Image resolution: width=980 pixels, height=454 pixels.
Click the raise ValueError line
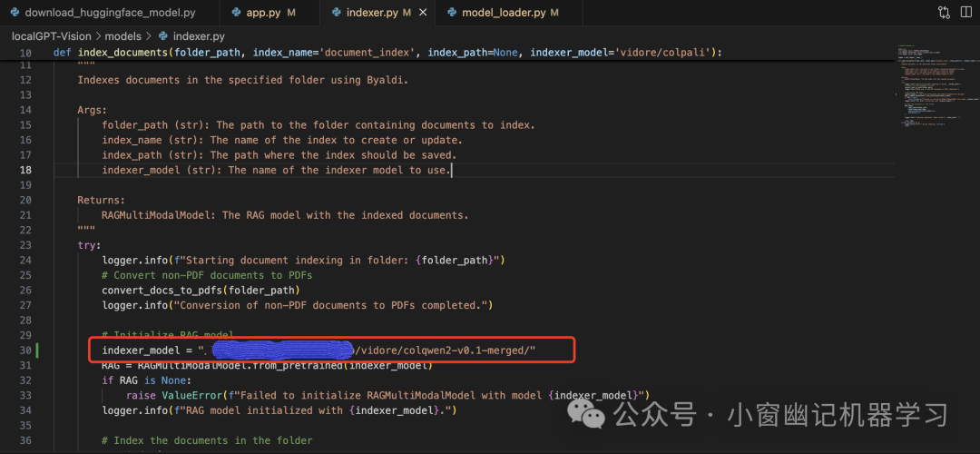pos(388,395)
